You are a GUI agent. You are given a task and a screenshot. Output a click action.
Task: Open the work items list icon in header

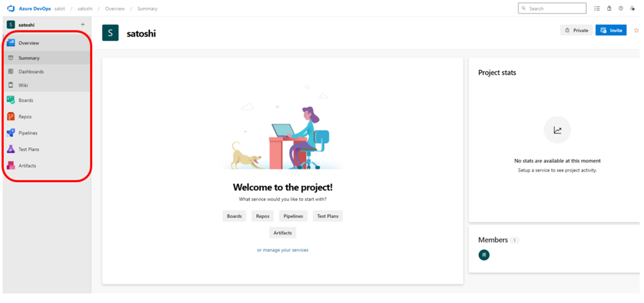click(x=597, y=8)
